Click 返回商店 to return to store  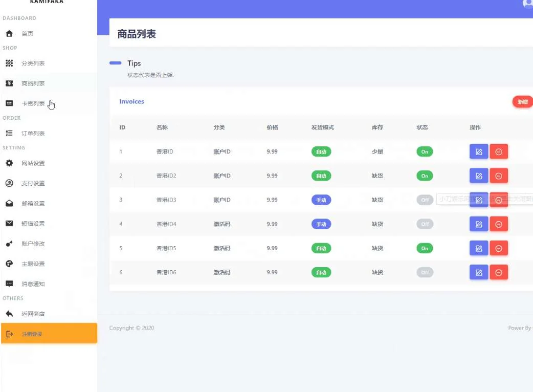33,314
